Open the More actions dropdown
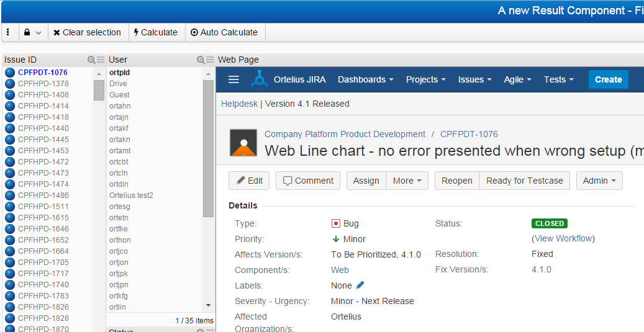The height and width of the screenshot is (332, 644). (407, 181)
